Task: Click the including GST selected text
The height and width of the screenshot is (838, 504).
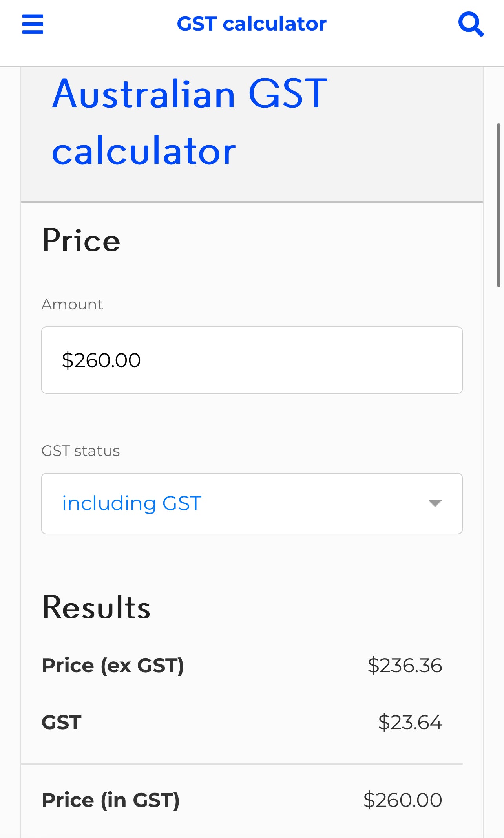Action: tap(132, 503)
